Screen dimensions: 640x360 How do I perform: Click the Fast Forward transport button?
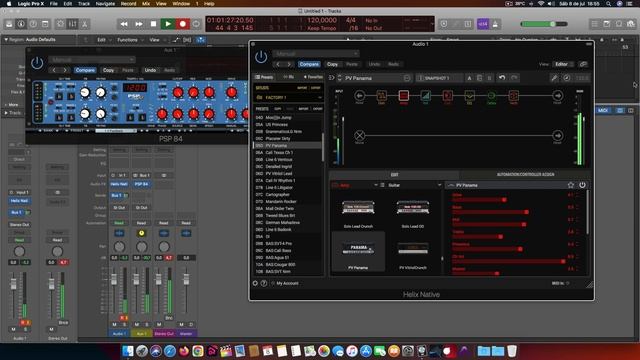click(139, 24)
